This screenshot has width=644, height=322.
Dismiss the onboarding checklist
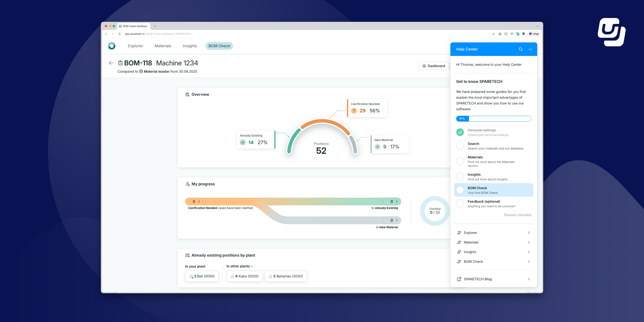[517, 215]
